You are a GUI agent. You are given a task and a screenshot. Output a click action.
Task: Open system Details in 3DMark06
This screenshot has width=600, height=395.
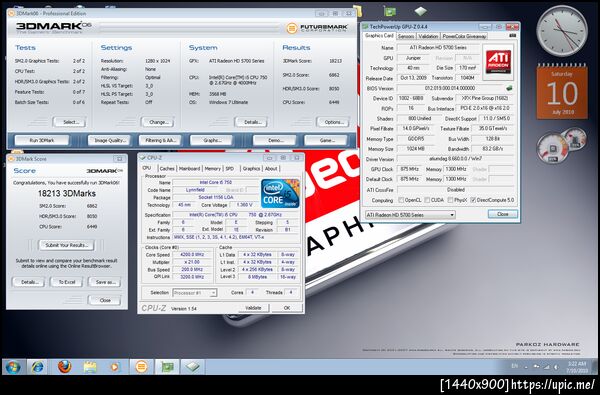251,122
